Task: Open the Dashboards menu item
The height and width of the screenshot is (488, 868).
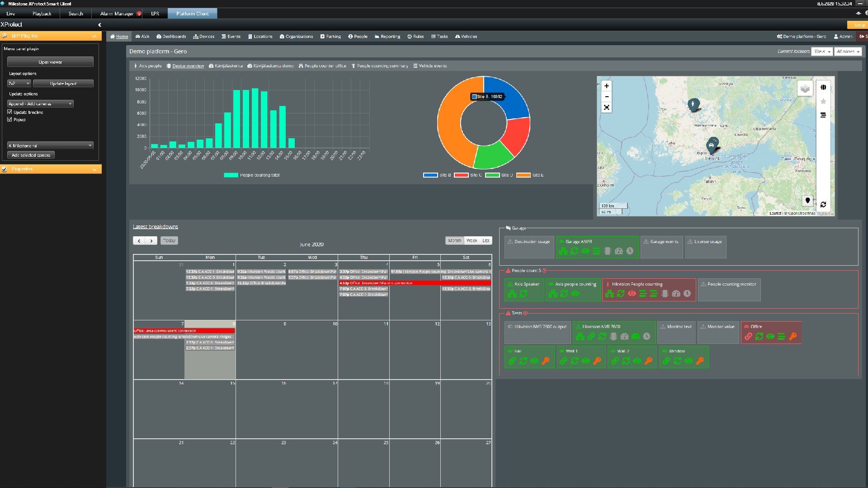Action: [x=171, y=37]
